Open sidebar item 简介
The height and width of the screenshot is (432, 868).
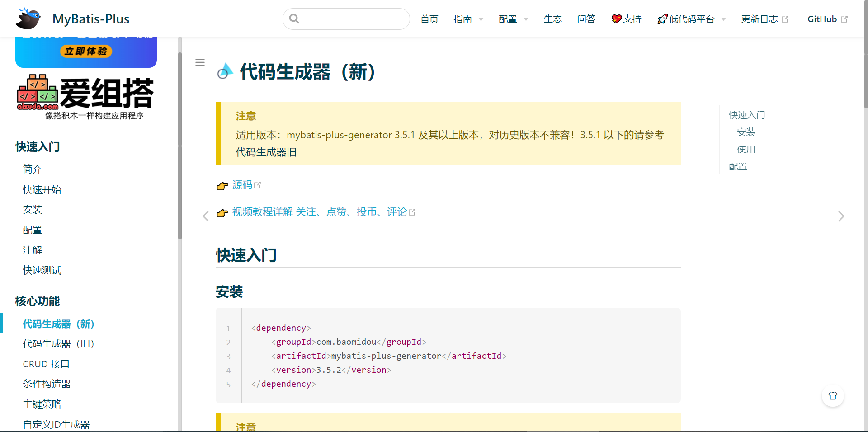pyautogui.click(x=33, y=169)
